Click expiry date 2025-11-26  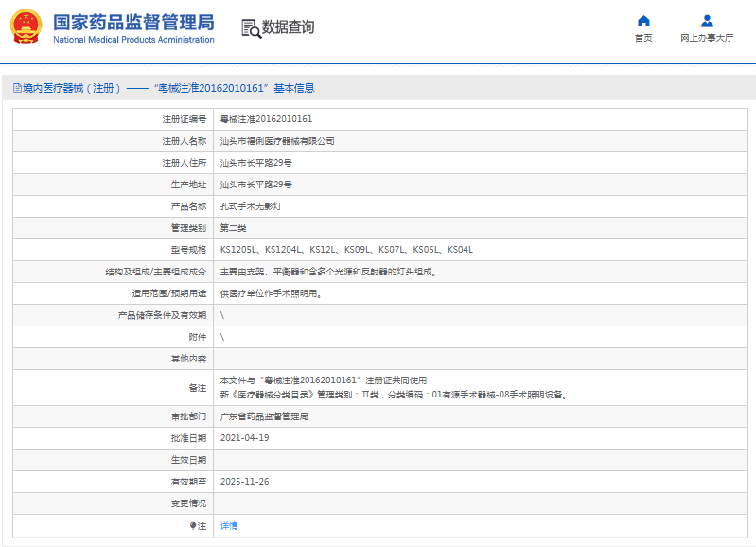point(245,482)
